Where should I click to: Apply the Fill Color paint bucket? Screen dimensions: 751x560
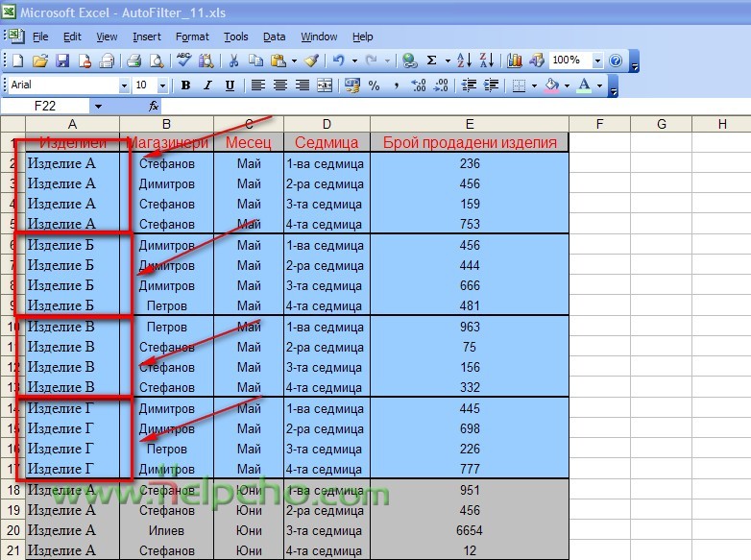pyautogui.click(x=551, y=85)
